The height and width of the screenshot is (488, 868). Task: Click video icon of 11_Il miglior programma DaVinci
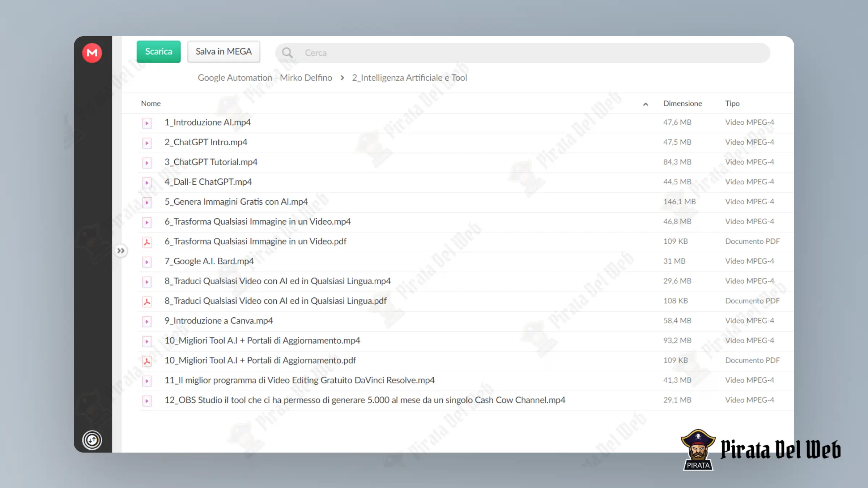point(147,381)
